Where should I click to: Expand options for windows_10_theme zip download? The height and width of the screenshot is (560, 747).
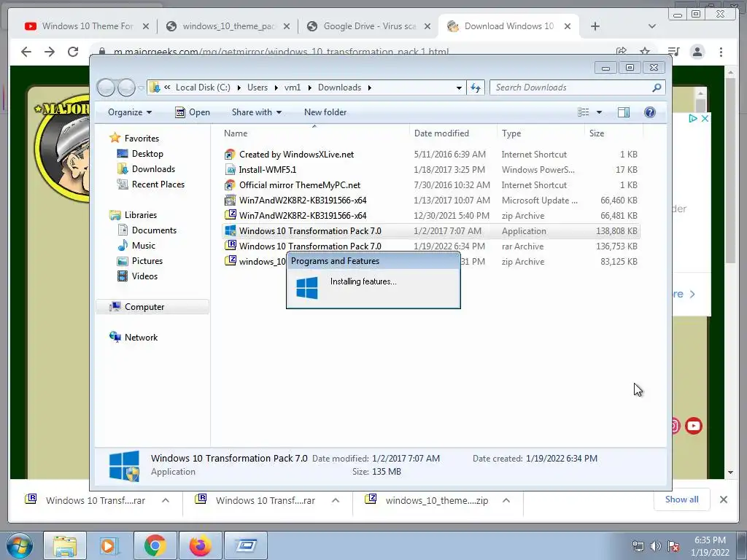506,500
